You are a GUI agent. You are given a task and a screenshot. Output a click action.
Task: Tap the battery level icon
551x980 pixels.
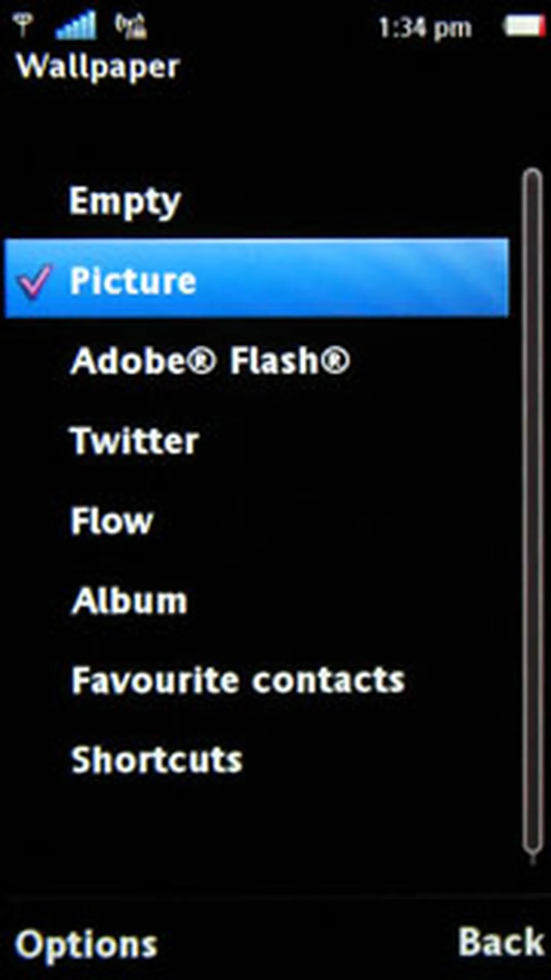coord(523,26)
